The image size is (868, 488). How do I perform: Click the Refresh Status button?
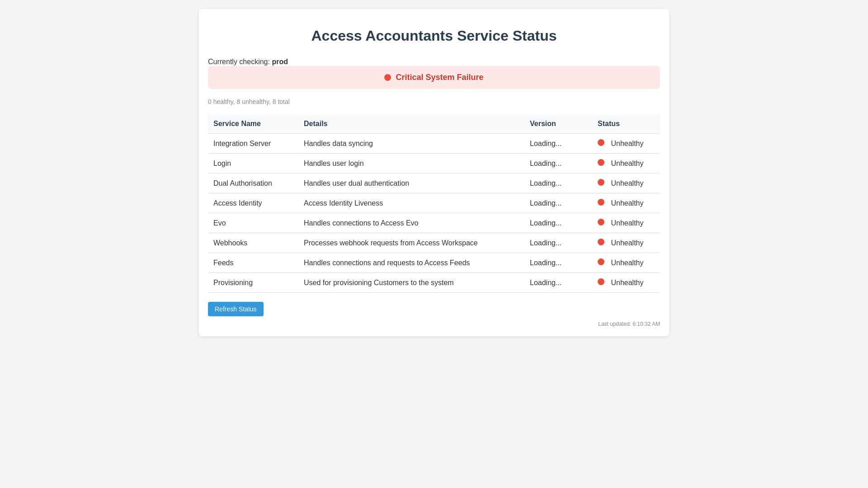click(236, 309)
